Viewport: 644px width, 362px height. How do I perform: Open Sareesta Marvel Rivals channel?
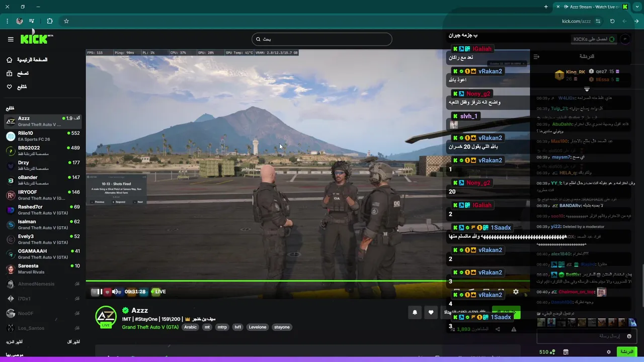coord(43,268)
